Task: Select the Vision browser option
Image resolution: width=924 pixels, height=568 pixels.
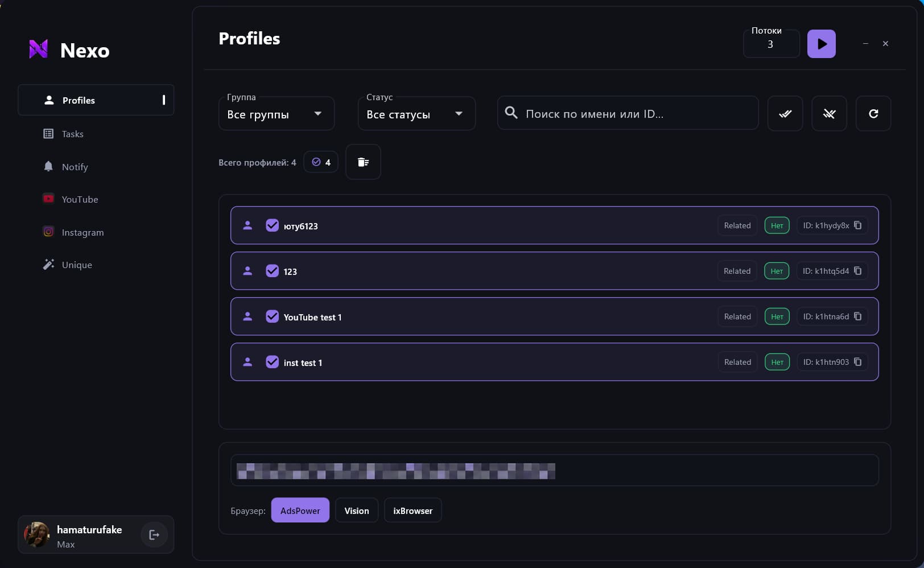Action: (357, 511)
